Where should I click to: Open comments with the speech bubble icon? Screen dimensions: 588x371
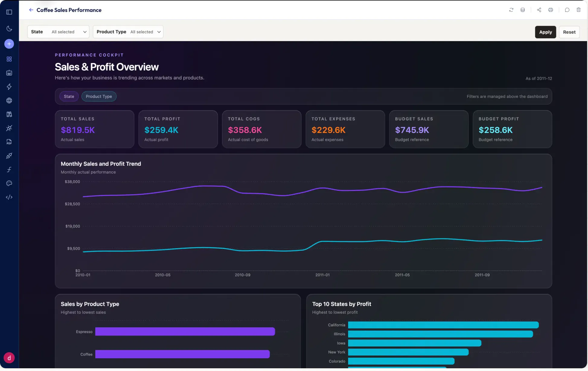(x=567, y=10)
